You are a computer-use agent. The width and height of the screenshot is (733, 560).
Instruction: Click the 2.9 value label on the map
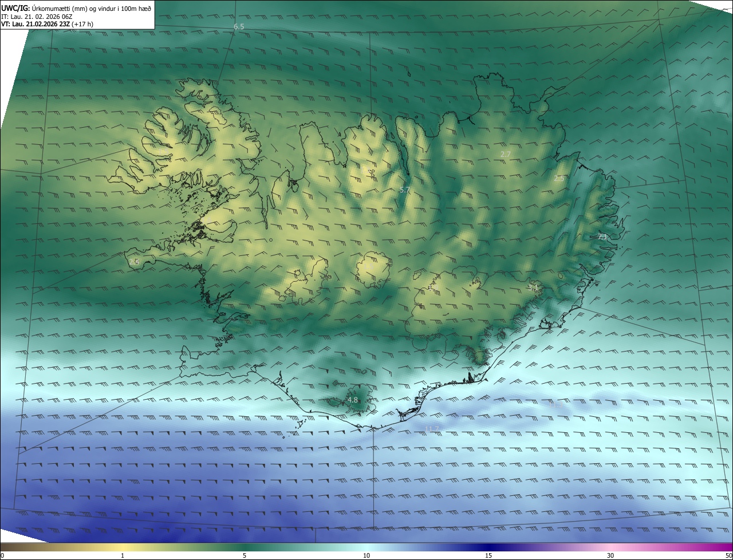[135, 262]
